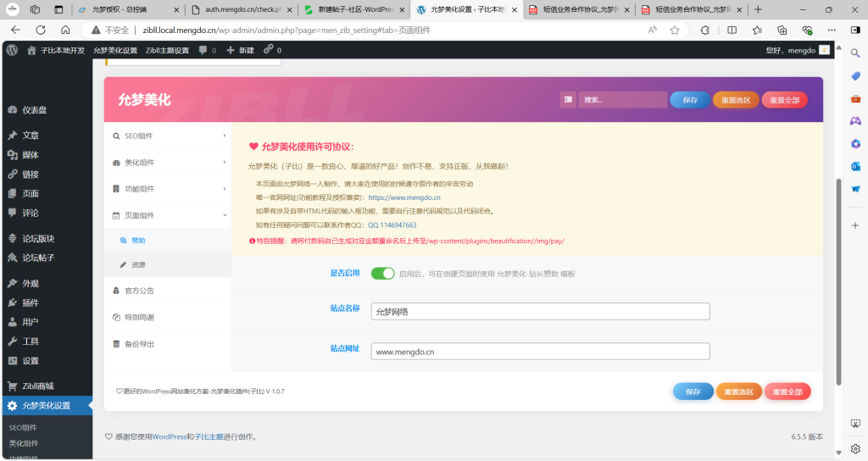Viewport: 868px width, 461px height.
Task: Open 插件 plugins menu in sidebar
Action: (30, 303)
